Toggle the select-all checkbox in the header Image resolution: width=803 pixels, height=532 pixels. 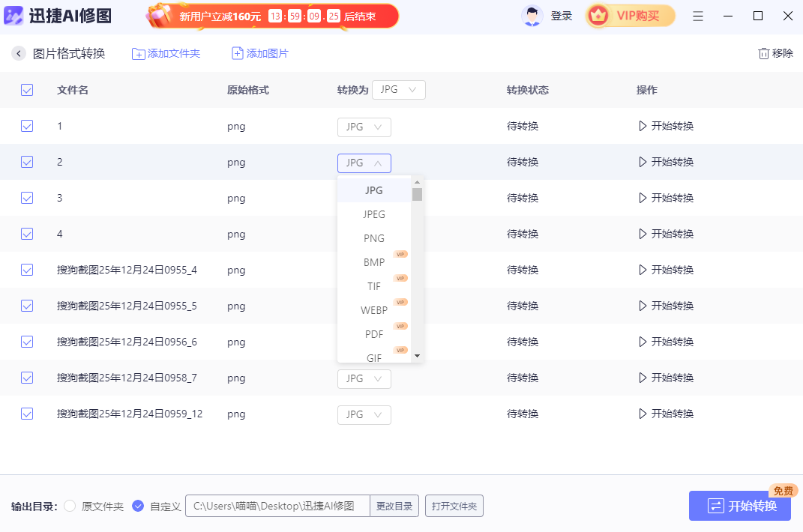(x=27, y=89)
